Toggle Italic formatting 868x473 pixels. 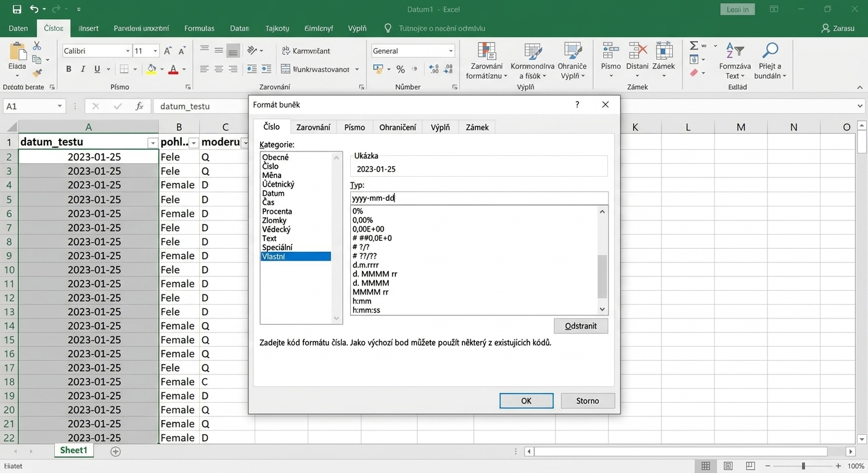(83, 69)
